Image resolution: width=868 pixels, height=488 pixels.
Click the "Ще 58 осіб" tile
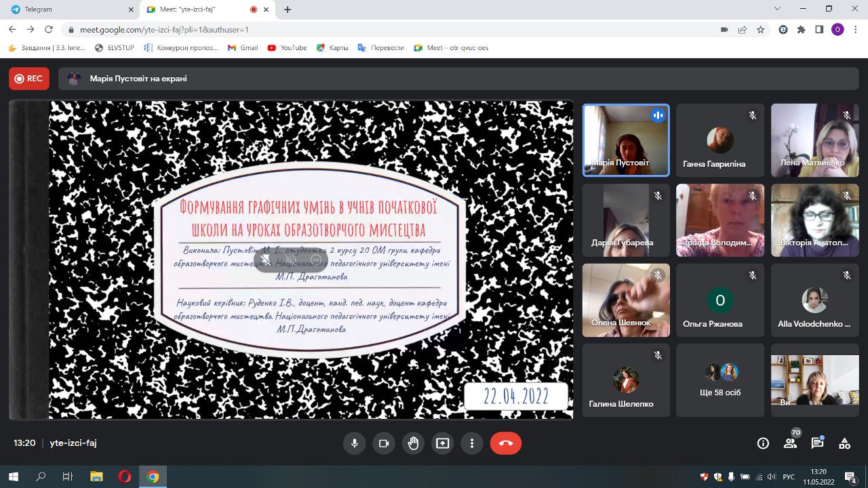point(719,380)
